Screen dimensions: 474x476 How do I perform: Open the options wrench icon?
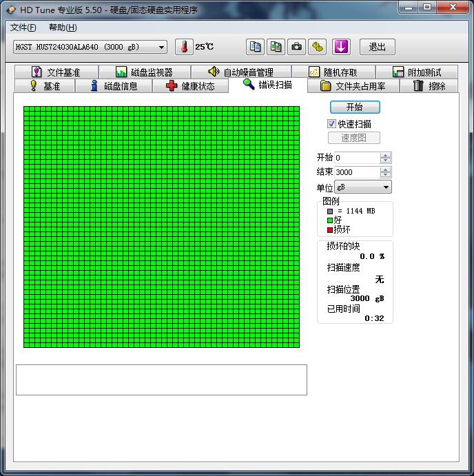tap(318, 47)
